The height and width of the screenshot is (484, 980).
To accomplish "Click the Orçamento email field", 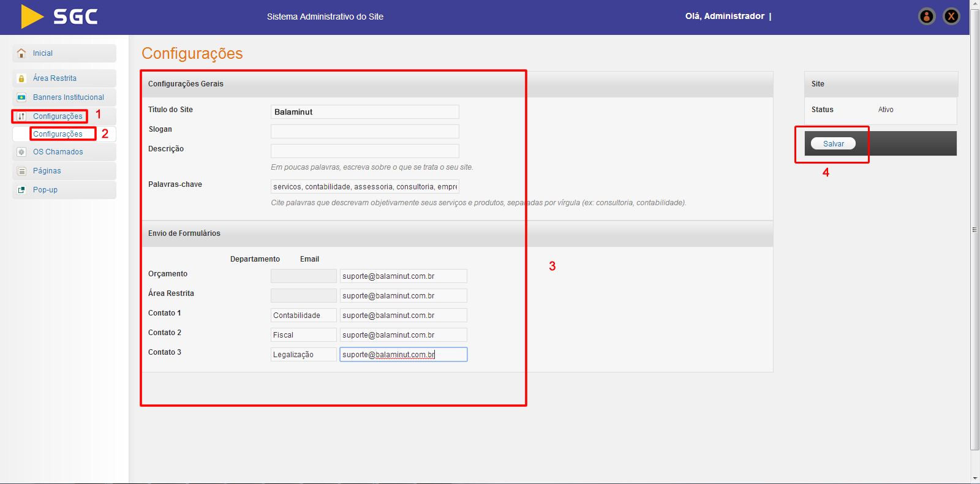I will pyautogui.click(x=404, y=276).
